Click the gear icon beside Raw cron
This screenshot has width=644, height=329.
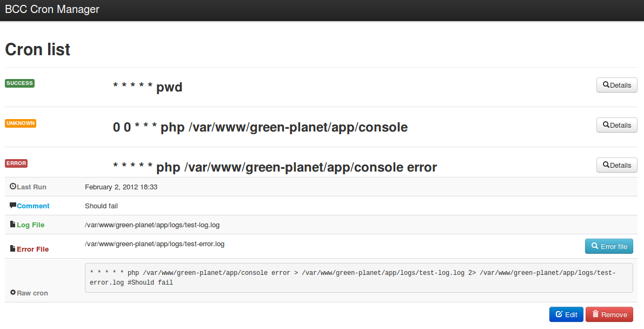(x=13, y=292)
